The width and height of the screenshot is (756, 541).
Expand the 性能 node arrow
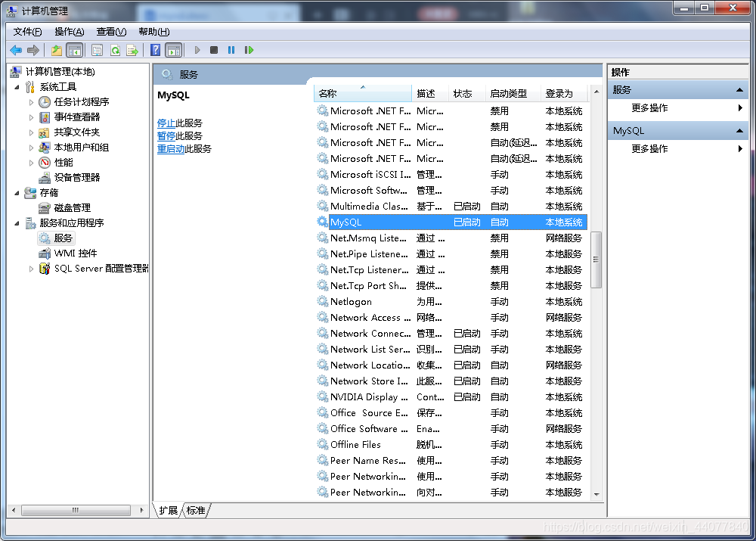(31, 163)
